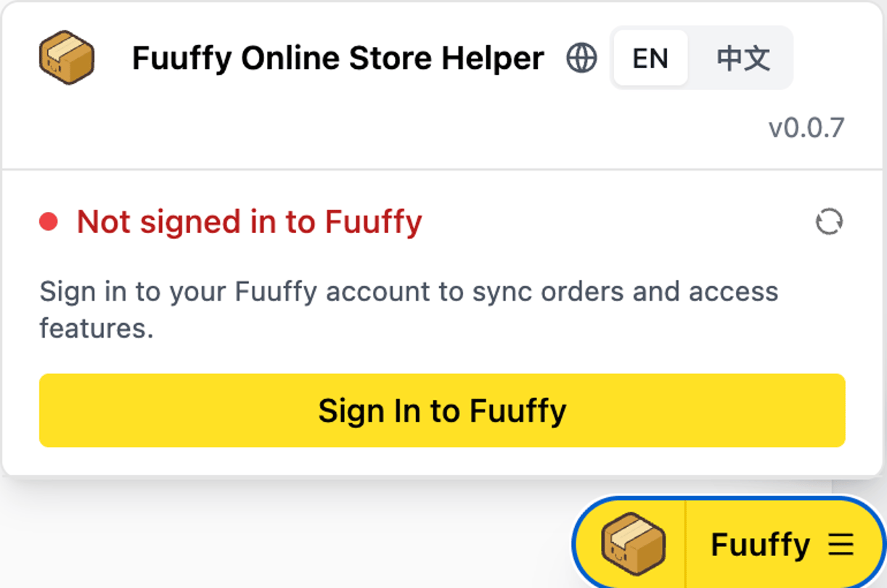Screen dimensions: 887x588
Task: Open the hamburger menu on Fuuffy pill
Action: tap(841, 544)
